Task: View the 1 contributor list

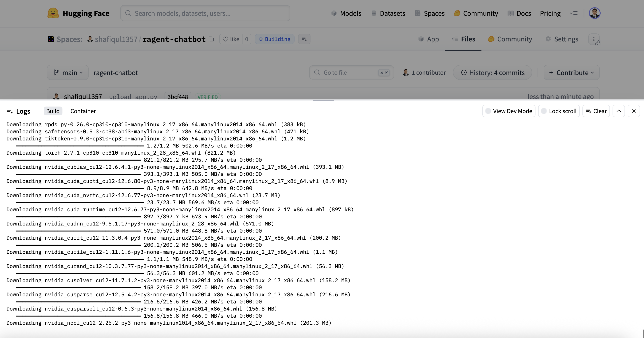Action: (424, 72)
